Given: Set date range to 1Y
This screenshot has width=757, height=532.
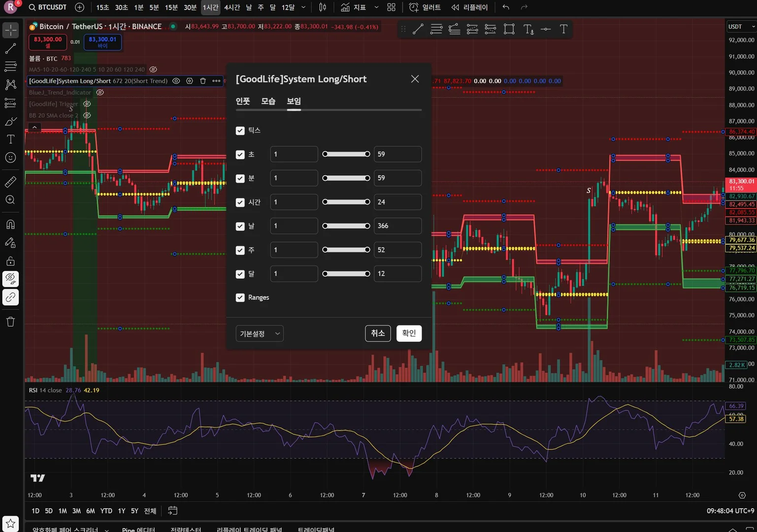Looking at the screenshot, I should 122,511.
